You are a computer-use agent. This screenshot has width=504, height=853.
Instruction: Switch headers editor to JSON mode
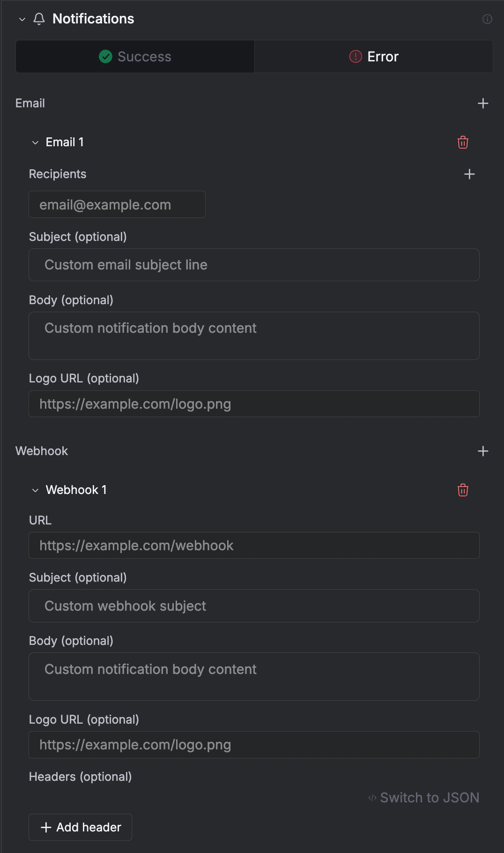(429, 797)
